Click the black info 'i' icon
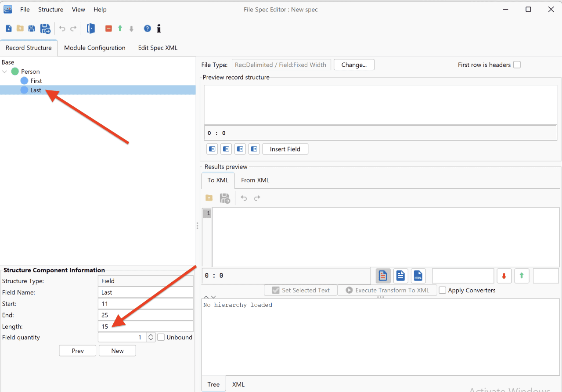The width and height of the screenshot is (562, 392). (159, 29)
